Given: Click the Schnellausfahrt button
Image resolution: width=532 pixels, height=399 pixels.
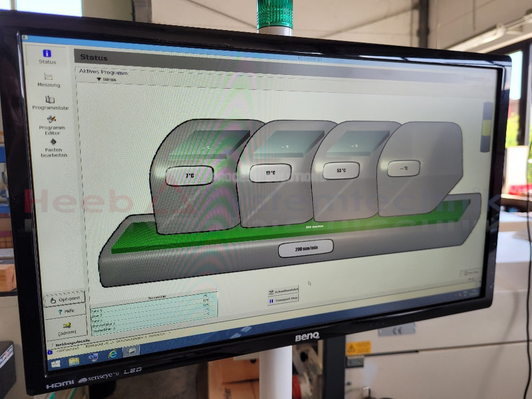Looking at the screenshot, I should 283,291.
